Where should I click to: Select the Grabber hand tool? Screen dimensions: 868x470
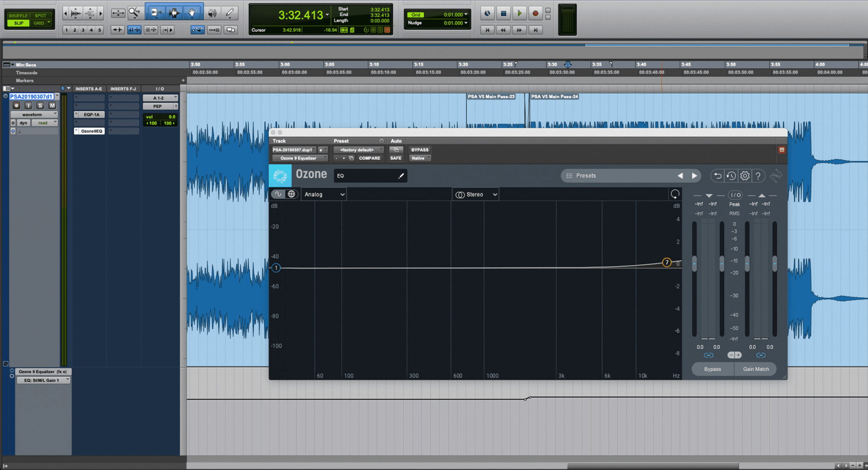click(x=192, y=13)
